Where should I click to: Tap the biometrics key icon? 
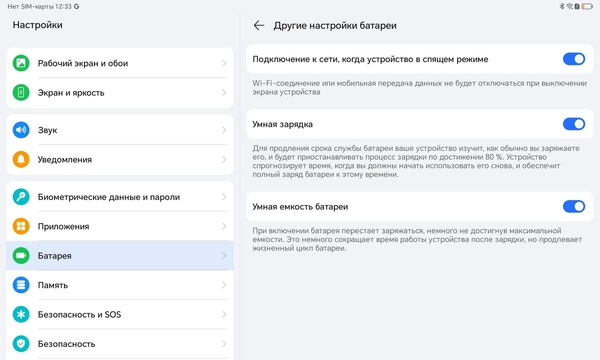[x=21, y=197]
